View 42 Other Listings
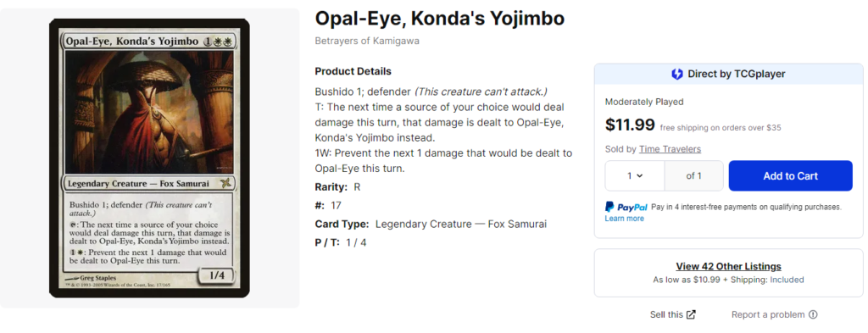The height and width of the screenshot is (333, 868). 728,267
